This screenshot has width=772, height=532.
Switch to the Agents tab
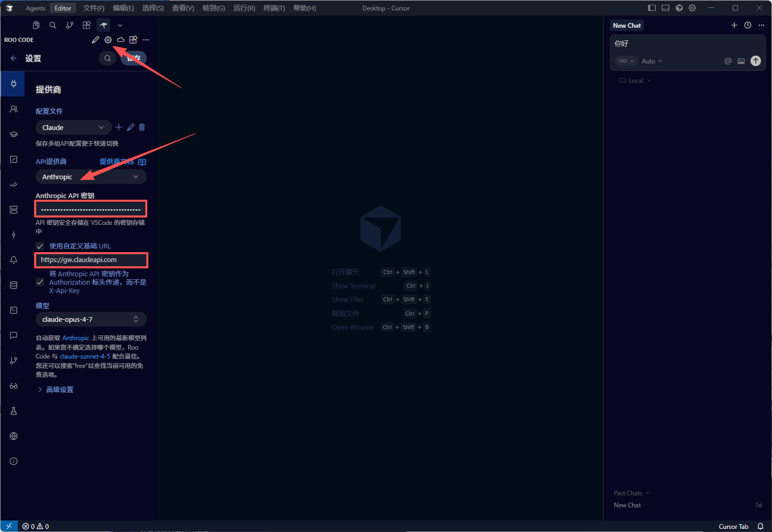[35, 8]
